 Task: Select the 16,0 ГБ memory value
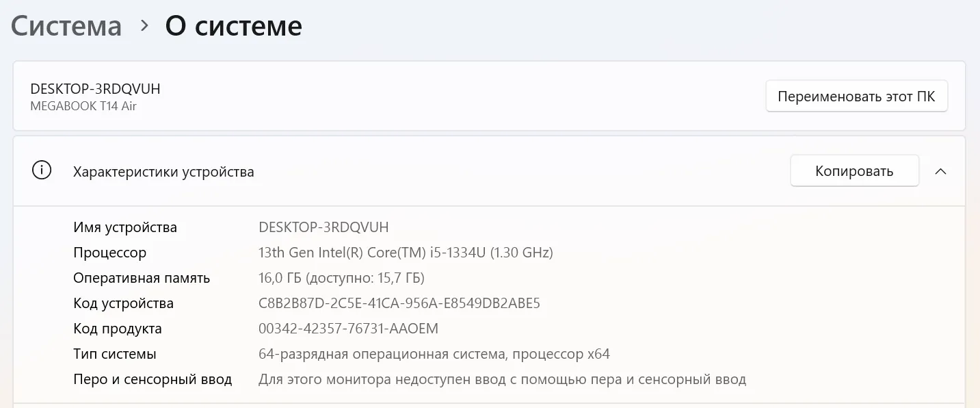pos(341,278)
